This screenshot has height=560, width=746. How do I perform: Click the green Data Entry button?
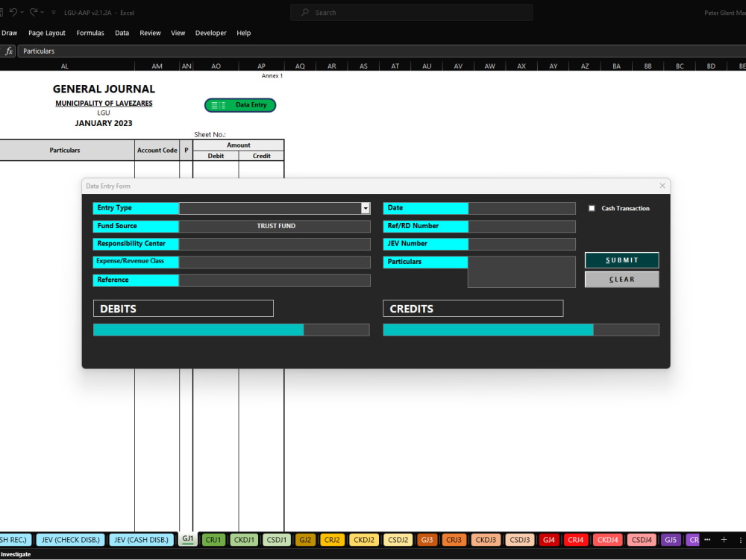[240, 105]
